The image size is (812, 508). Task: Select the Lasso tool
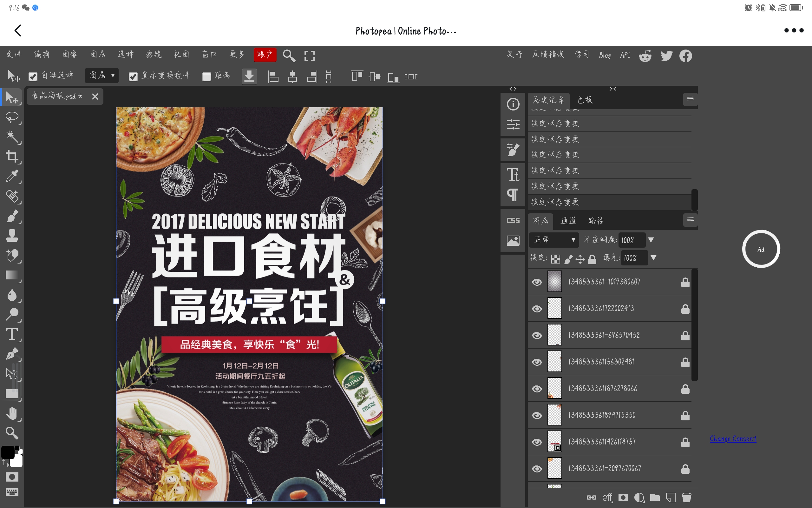coord(12,117)
